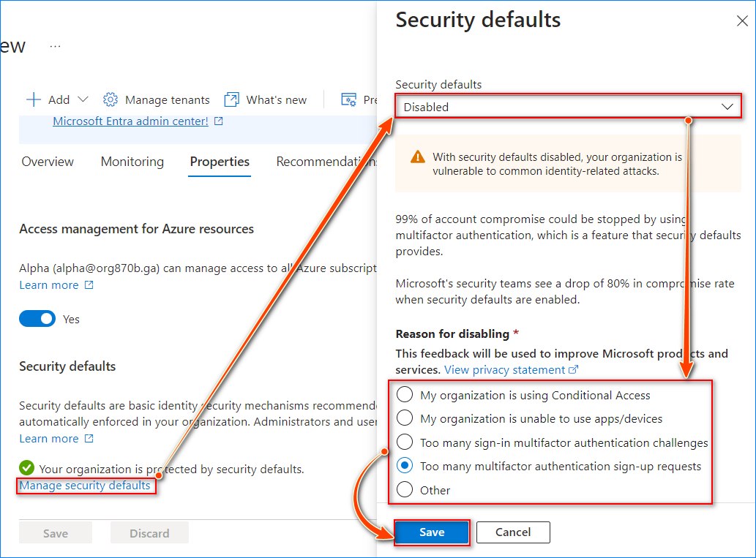
Task: Expand the Add dropdown chevron
Action: (x=83, y=99)
